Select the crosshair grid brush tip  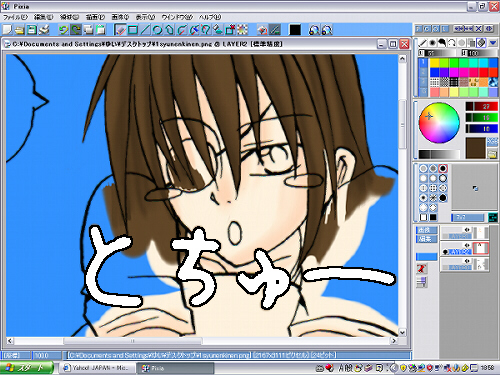(433, 188)
